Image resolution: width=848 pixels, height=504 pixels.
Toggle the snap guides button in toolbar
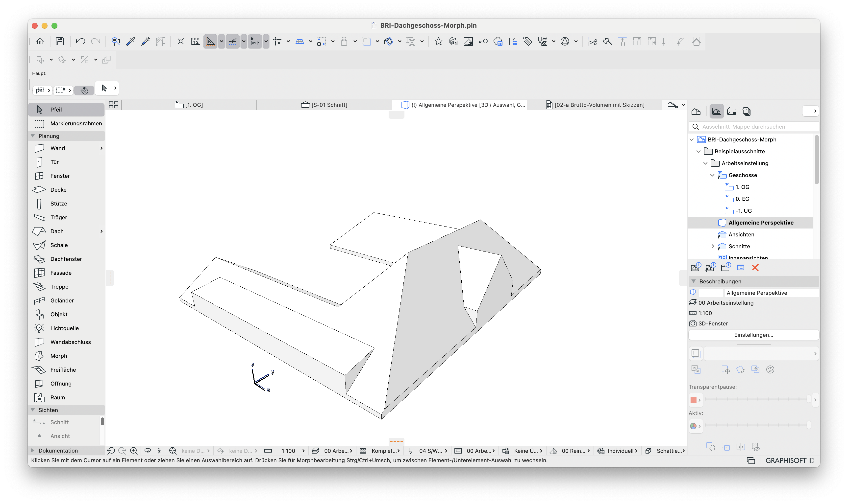232,42
